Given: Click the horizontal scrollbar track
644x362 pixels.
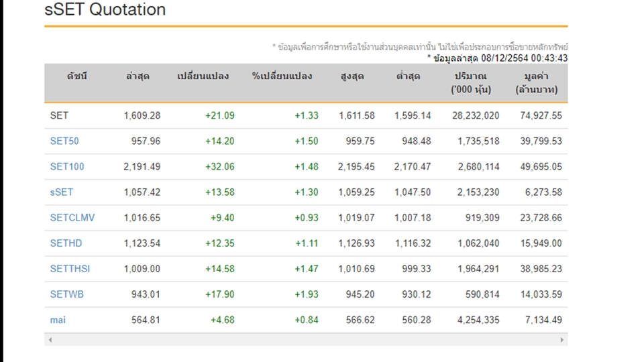Looking at the screenshot, I should point(306,340).
